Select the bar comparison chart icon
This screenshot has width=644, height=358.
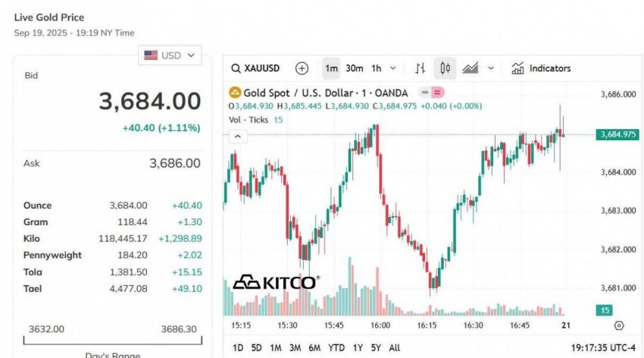click(x=420, y=68)
